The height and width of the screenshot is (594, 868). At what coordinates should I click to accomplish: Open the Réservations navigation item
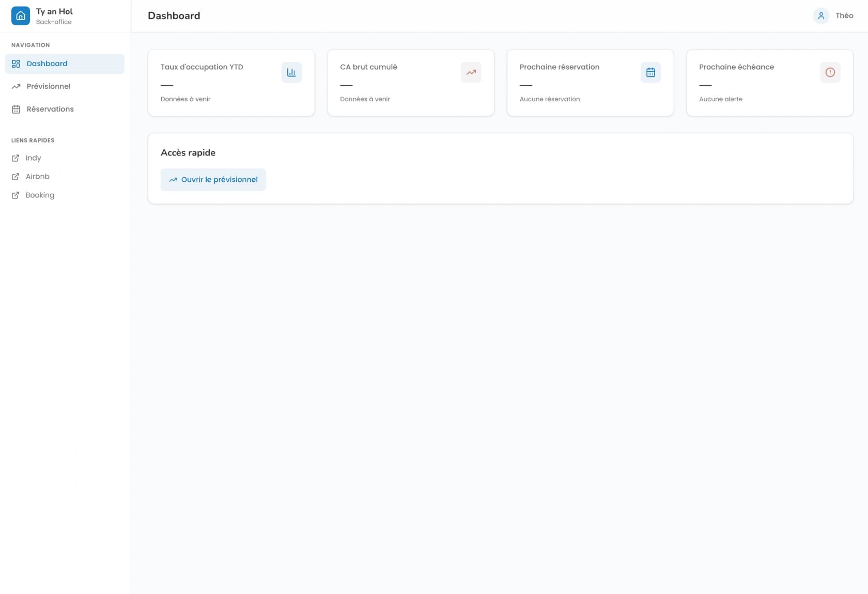65,109
